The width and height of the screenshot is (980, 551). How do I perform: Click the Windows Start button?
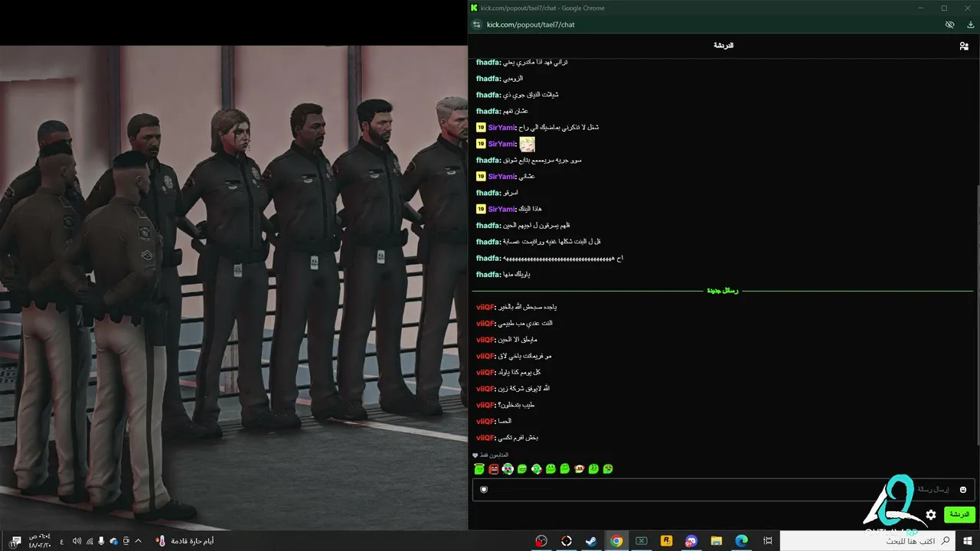966,541
